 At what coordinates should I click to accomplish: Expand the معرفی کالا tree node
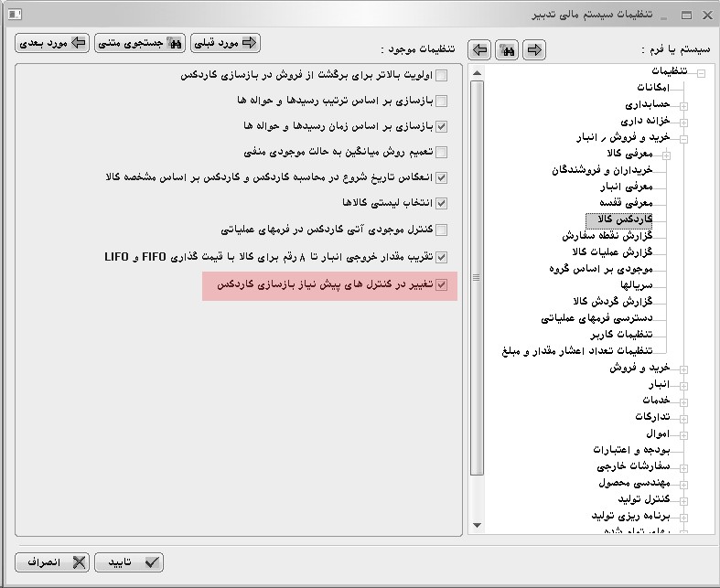[x=667, y=155]
